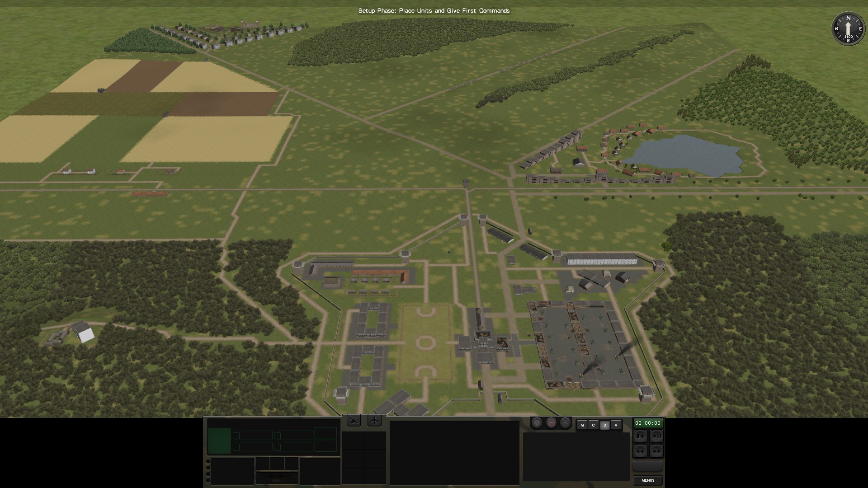The height and width of the screenshot is (488, 868).
Task: Click the Setup Phase instruction text
Action: (x=434, y=10)
